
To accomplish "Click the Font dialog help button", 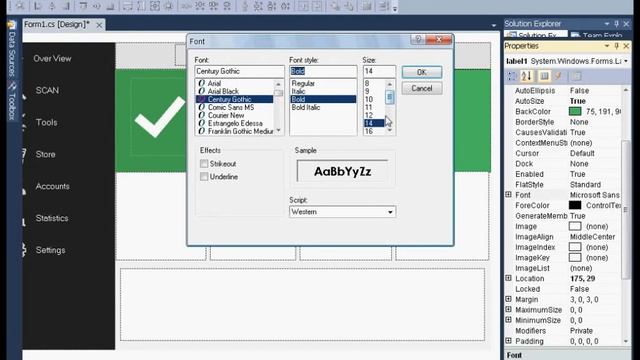I will 418,39.
